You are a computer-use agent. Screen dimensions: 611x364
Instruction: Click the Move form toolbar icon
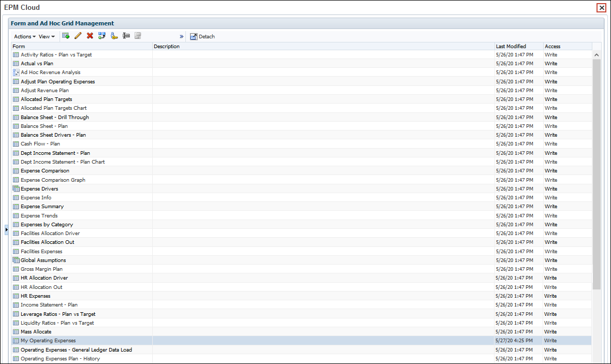pos(102,36)
